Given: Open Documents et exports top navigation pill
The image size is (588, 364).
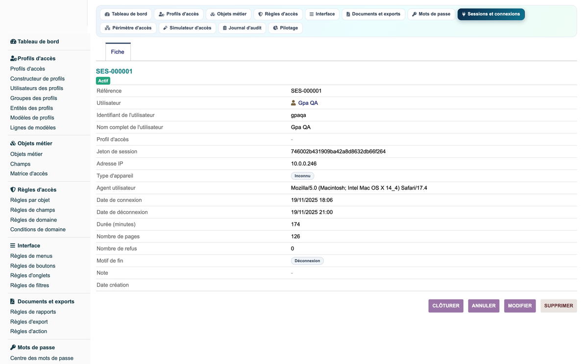Looking at the screenshot, I should pyautogui.click(x=373, y=14).
